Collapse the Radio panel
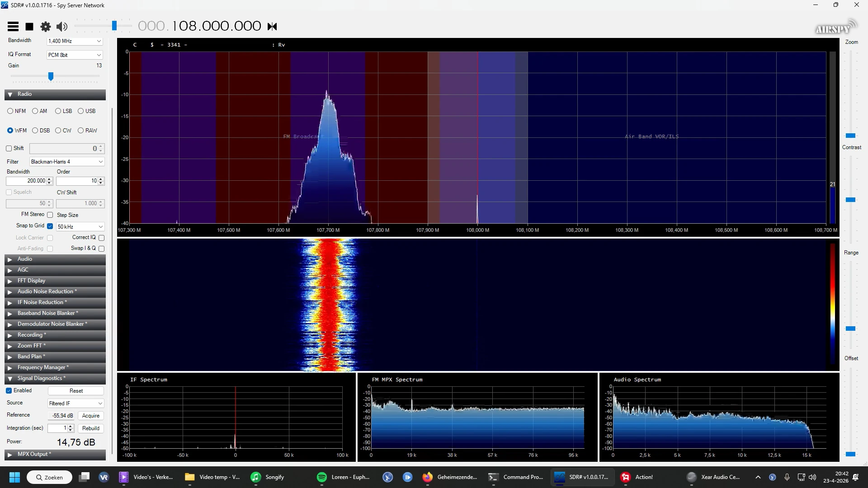 [10, 94]
